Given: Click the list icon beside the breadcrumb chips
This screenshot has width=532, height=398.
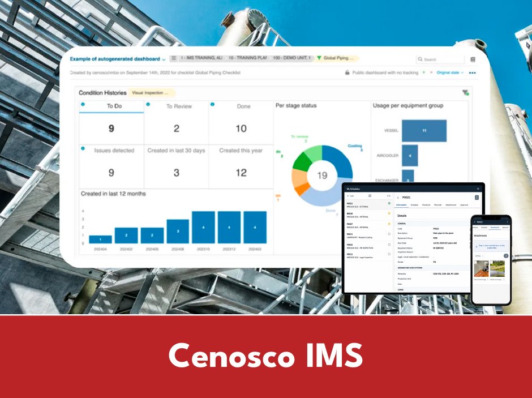Looking at the screenshot, I should pyautogui.click(x=174, y=58).
